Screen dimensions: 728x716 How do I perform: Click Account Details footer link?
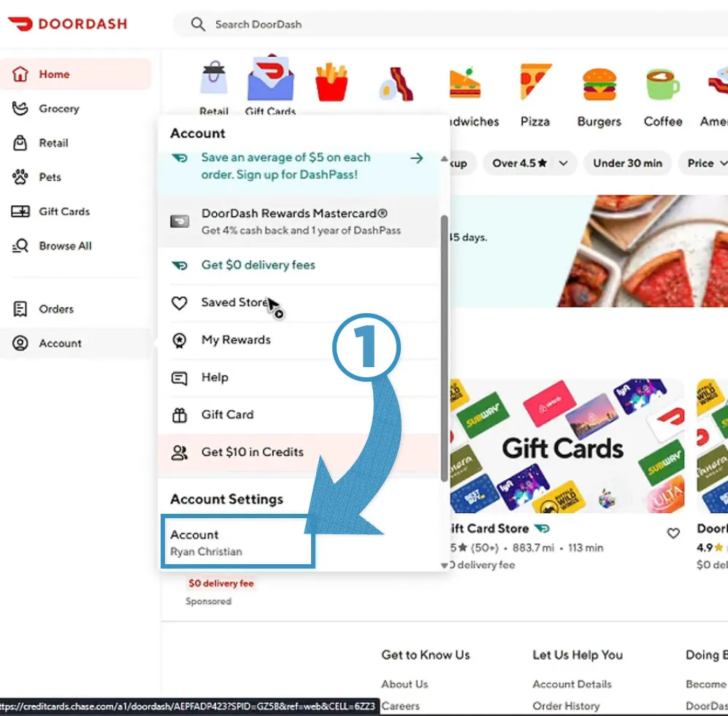coord(572,684)
